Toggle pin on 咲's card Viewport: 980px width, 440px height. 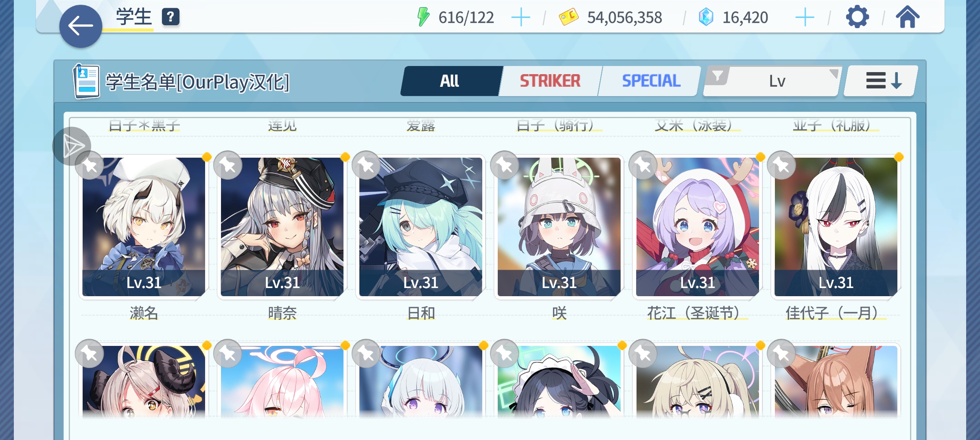(x=505, y=165)
